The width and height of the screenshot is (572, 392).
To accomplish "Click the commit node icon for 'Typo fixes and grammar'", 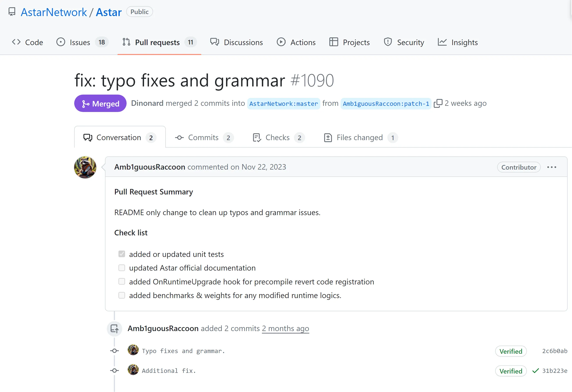I will [114, 351].
